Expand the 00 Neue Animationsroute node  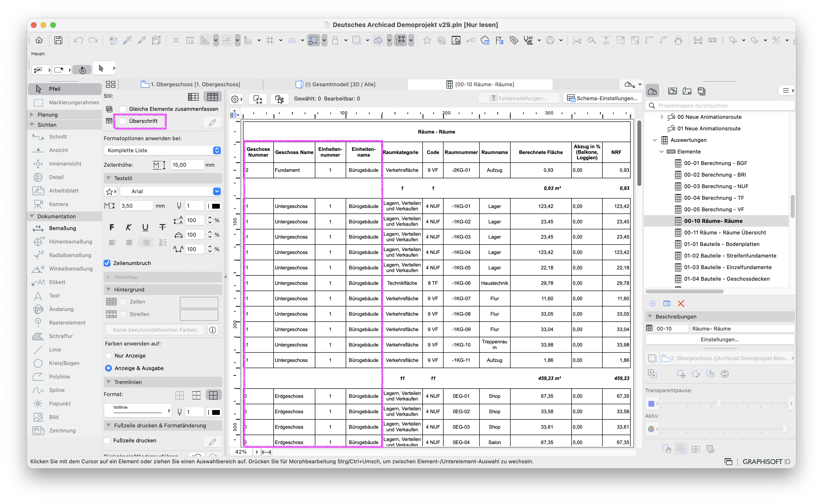(x=662, y=117)
